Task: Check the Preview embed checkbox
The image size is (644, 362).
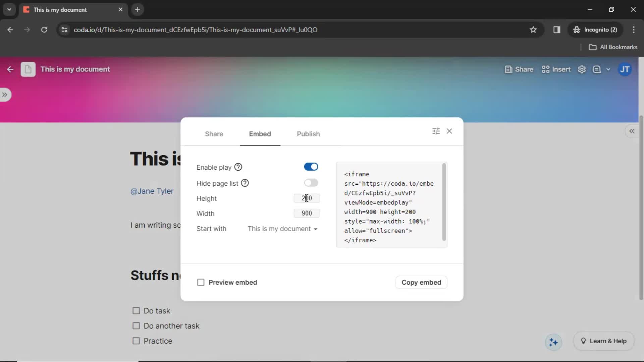Action: 200,283
